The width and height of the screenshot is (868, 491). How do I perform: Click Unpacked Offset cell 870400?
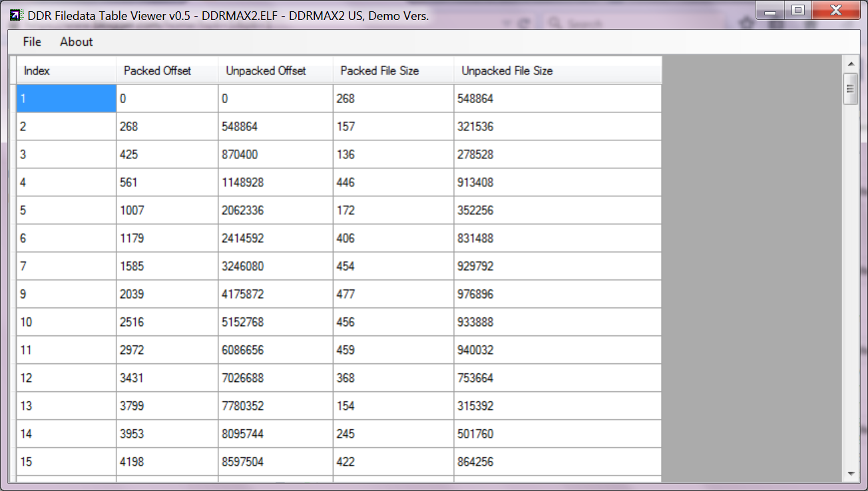276,154
